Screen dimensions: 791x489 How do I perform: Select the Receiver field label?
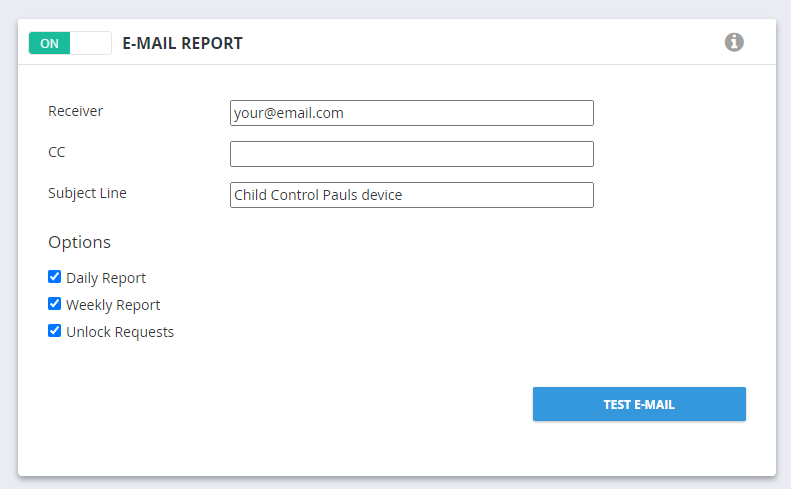click(x=75, y=111)
